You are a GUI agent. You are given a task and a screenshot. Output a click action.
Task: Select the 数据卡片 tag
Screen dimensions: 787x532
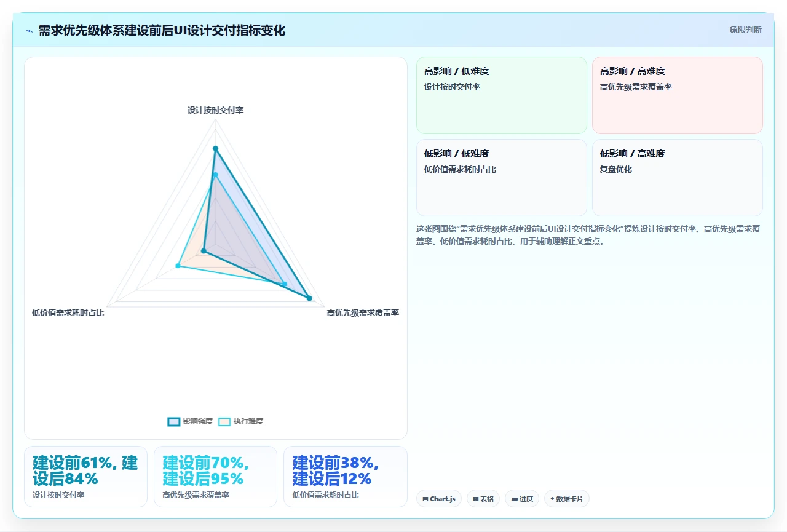coord(567,499)
